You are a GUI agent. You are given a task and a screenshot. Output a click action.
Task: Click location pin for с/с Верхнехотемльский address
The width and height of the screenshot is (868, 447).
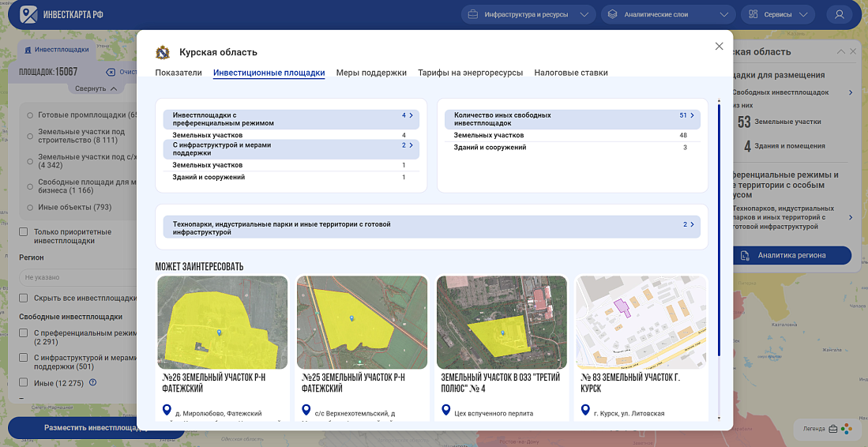point(306,410)
